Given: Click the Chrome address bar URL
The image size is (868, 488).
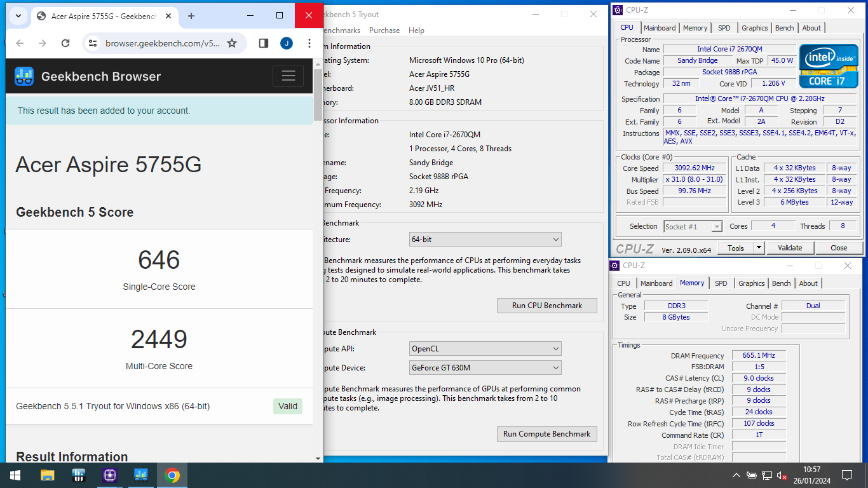Looking at the screenshot, I should click(163, 43).
